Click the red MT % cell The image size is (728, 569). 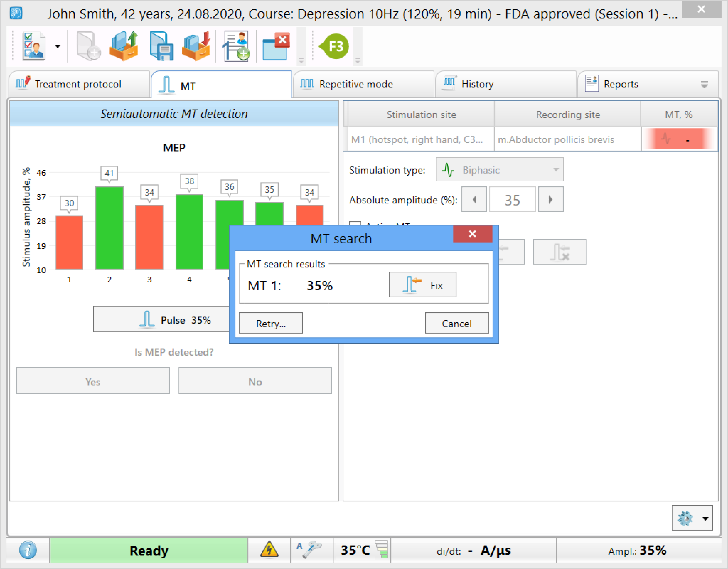coord(679,139)
